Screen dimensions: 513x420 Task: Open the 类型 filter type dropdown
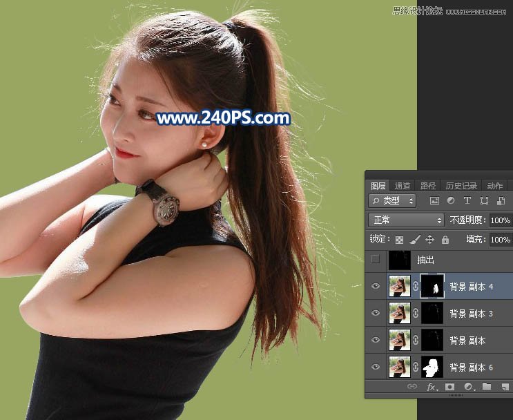pyautogui.click(x=392, y=200)
